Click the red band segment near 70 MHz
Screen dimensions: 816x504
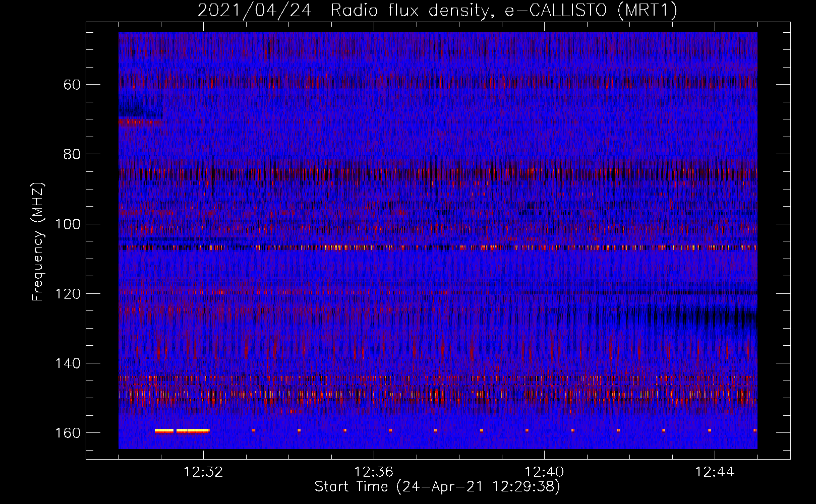tap(141, 121)
